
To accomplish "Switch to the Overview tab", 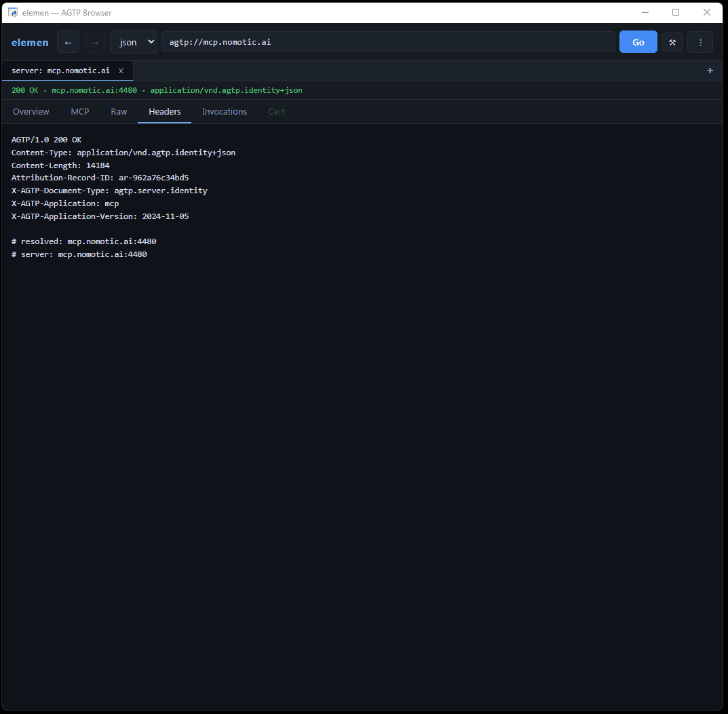I will [x=31, y=111].
